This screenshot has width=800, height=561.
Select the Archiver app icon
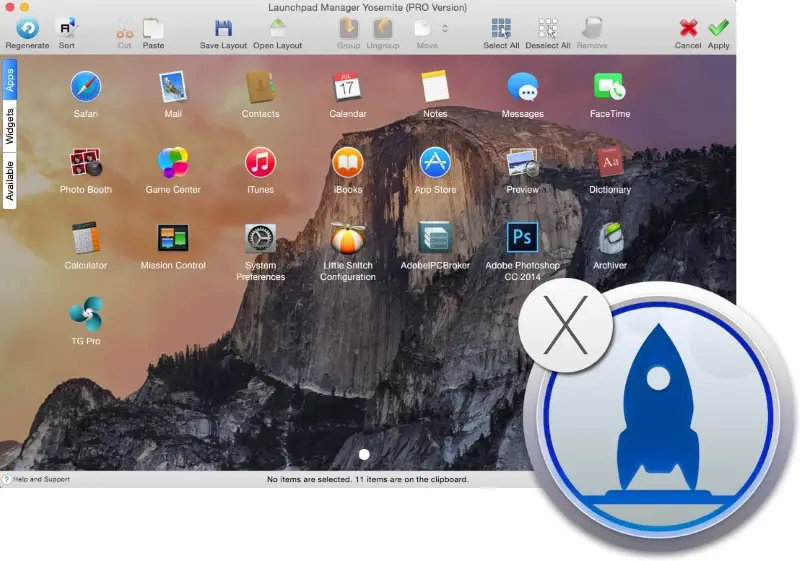[x=610, y=238]
